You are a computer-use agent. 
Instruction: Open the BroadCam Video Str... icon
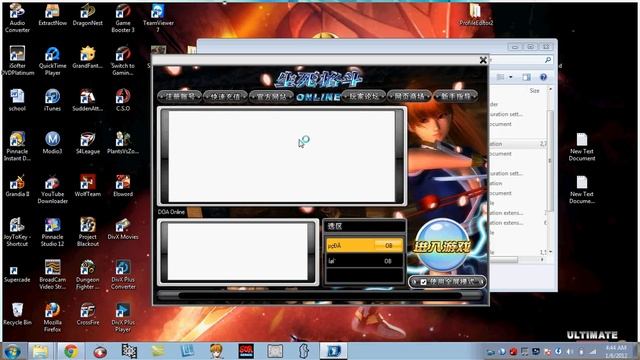click(x=52, y=275)
